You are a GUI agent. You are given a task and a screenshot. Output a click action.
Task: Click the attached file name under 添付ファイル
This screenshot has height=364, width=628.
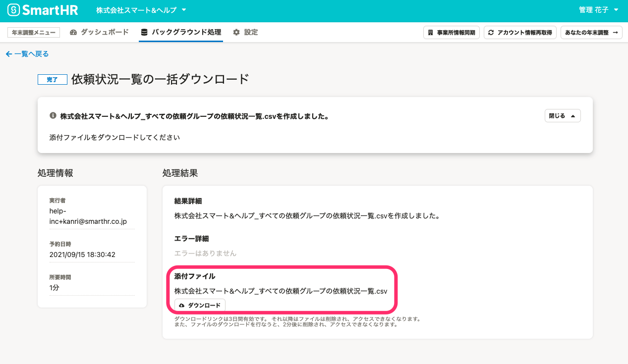[x=281, y=291]
